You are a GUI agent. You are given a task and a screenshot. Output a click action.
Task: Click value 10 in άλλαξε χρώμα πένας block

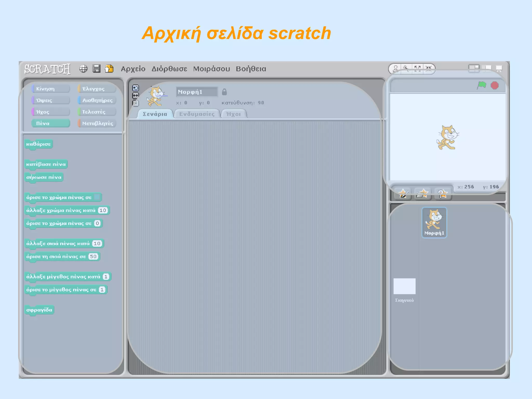coord(103,210)
